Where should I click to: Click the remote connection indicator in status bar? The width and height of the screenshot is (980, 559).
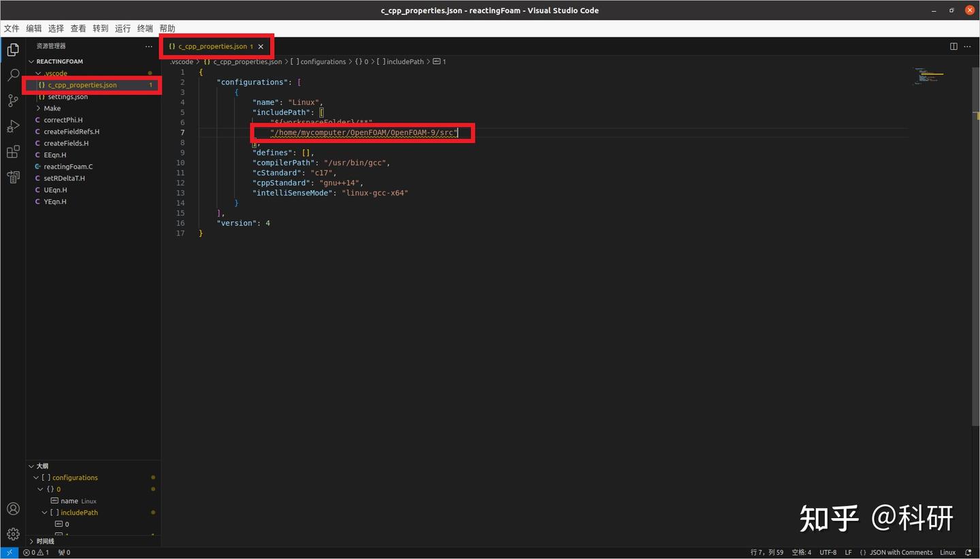coord(8,552)
